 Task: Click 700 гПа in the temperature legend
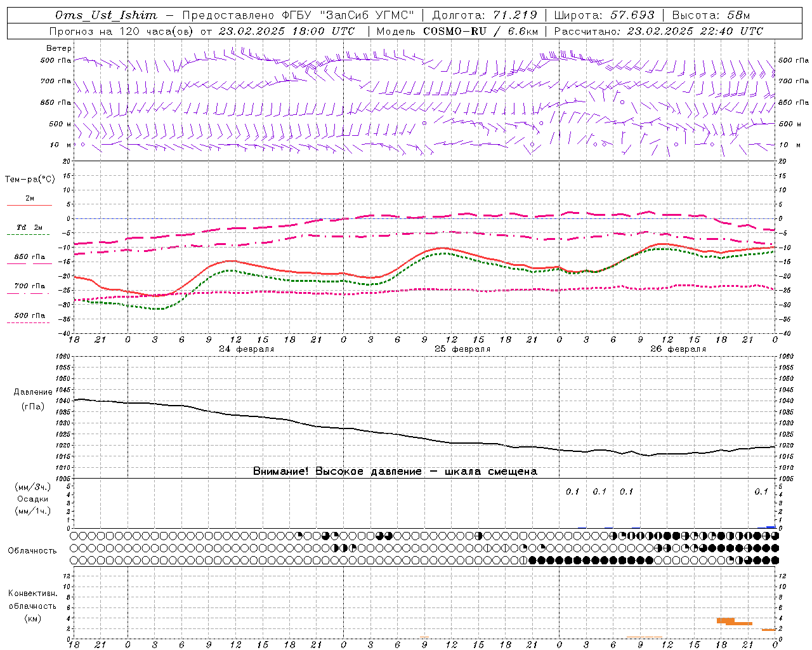(x=30, y=286)
